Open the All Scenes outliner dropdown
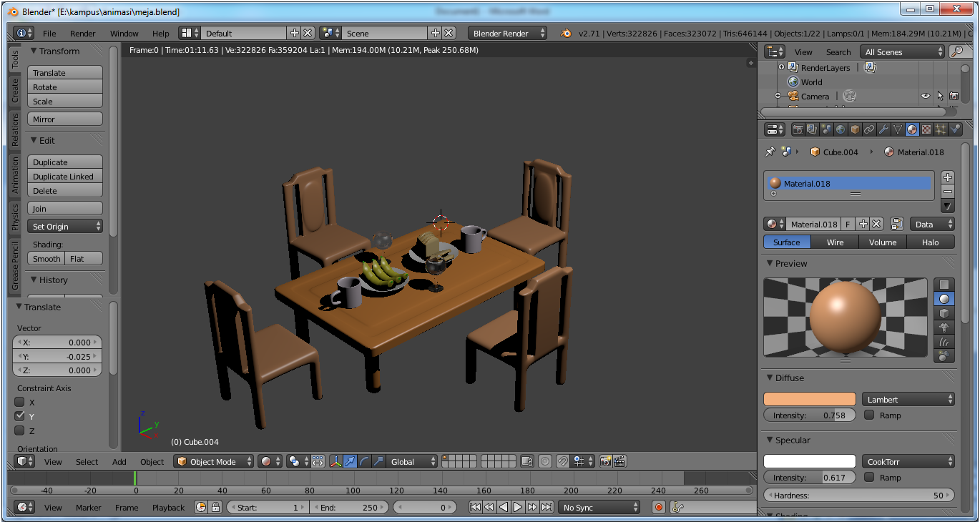This screenshot has width=980, height=522. point(903,51)
